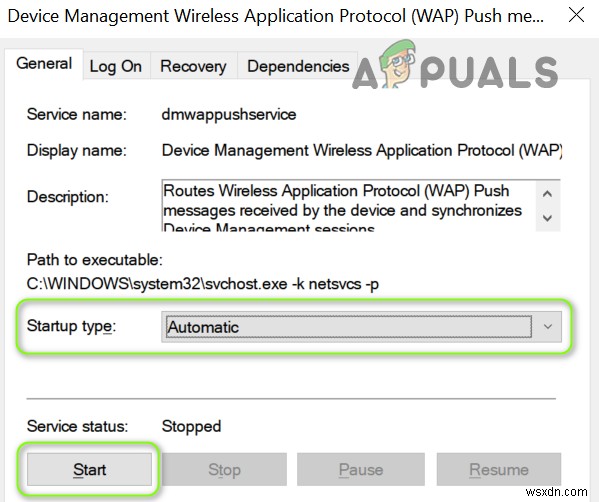Click the svchost.exe executable path text

point(202,284)
